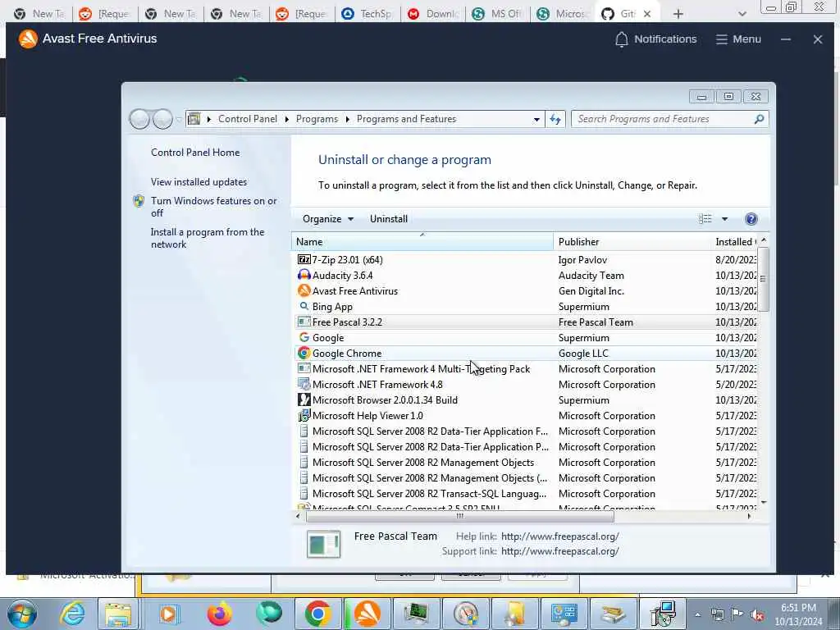Click Microsoft Browser 2.0.0.1.34 Build icon
840x630 pixels.
click(304, 399)
